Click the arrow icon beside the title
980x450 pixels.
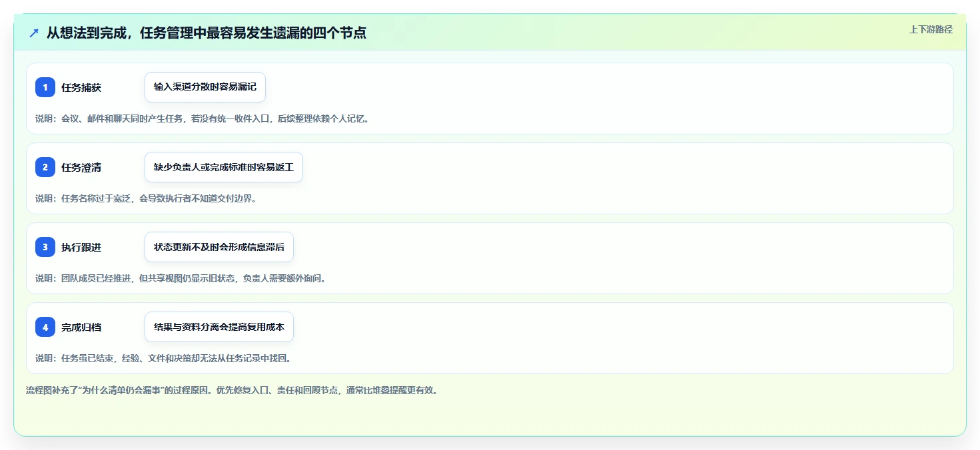point(34,33)
